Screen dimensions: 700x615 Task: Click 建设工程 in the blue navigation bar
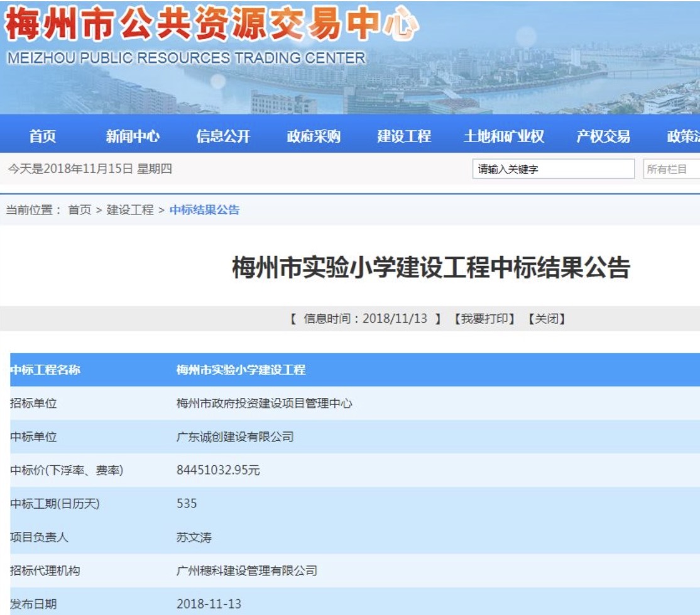[404, 136]
